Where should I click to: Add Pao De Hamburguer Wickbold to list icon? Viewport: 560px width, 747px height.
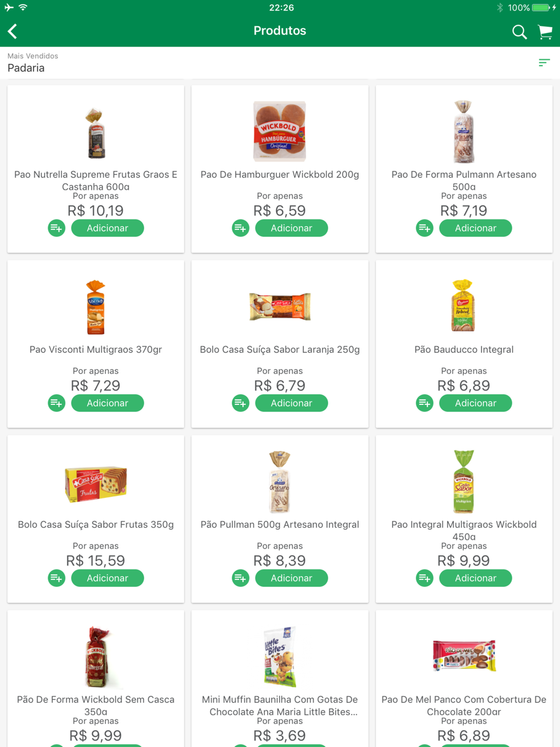pyautogui.click(x=241, y=228)
